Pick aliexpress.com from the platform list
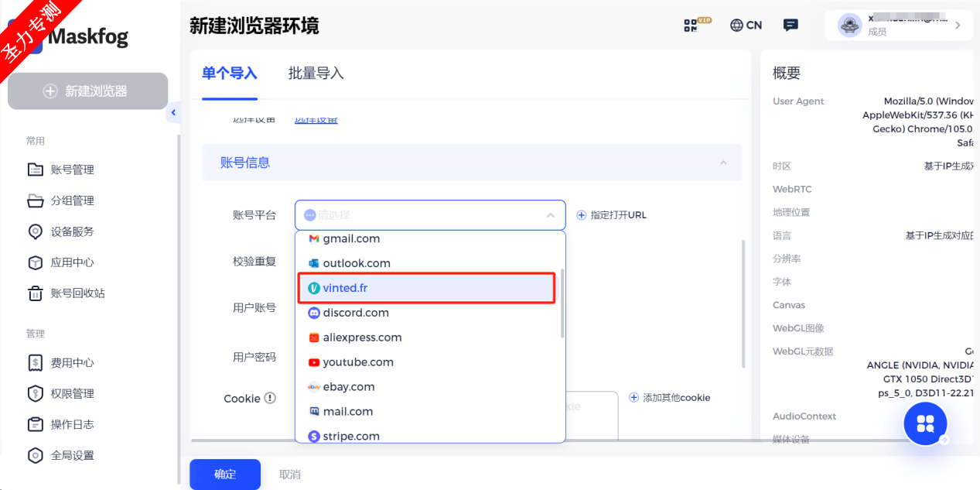Image resolution: width=980 pixels, height=490 pixels. (430, 338)
